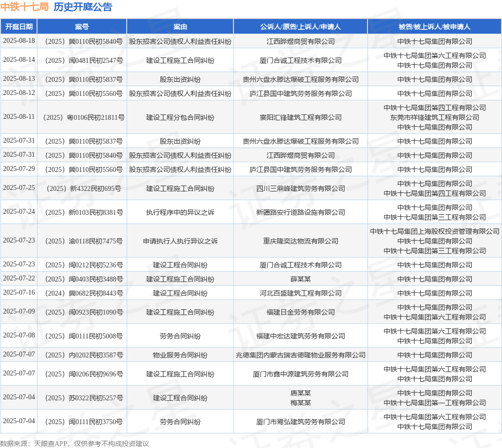Click 厦门合诚工程技术有限公司 in the 2025-08-14 row
502x448 pixels.
coord(301,60)
